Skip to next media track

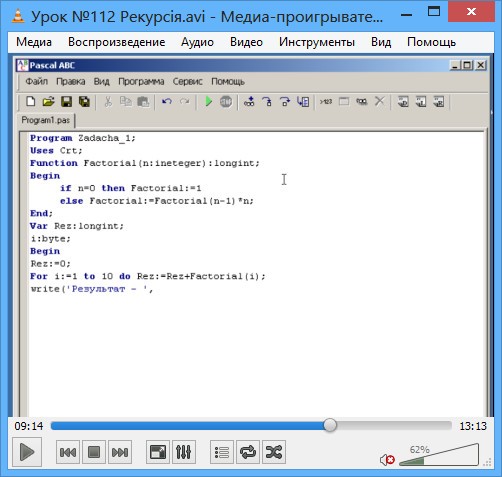tap(120, 452)
